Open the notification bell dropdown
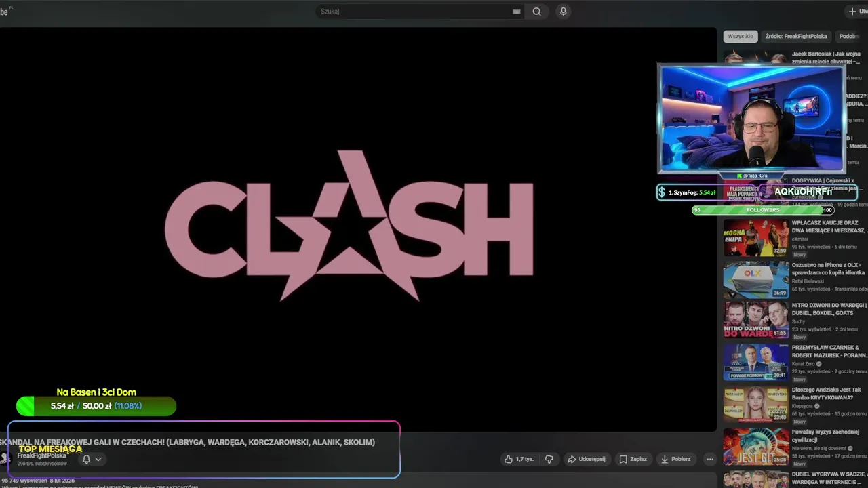 coord(92,459)
